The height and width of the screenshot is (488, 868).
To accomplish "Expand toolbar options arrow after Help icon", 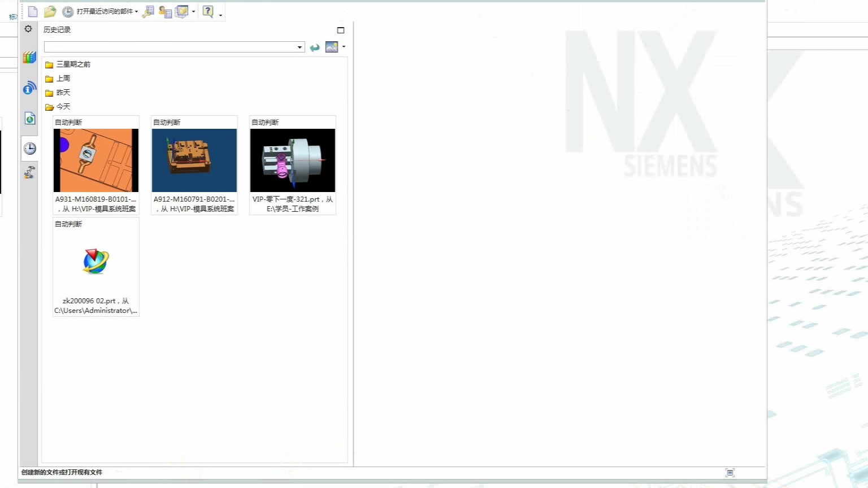I will click(220, 15).
